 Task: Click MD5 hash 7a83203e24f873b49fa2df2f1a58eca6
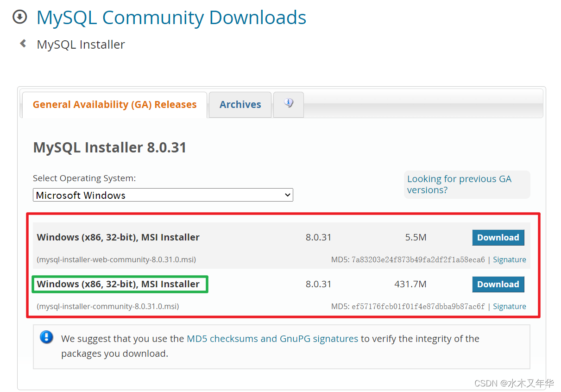coord(418,259)
